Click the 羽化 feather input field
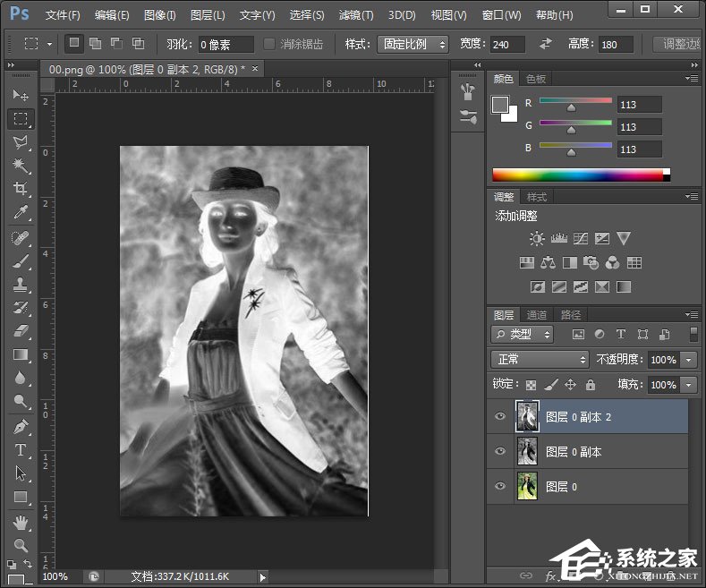 225,44
